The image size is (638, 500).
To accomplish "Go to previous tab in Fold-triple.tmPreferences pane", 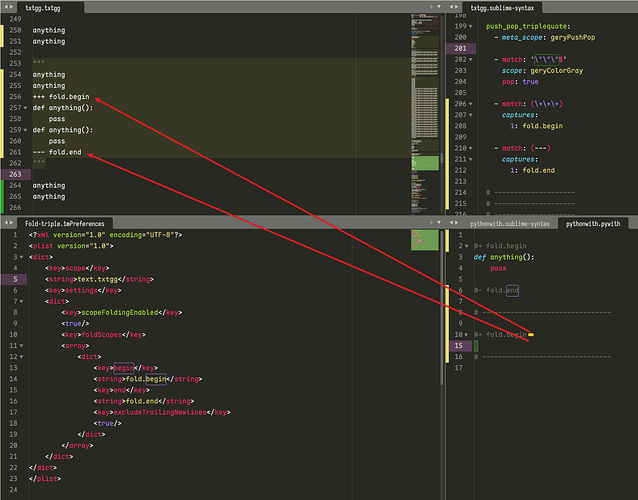I will (6, 223).
